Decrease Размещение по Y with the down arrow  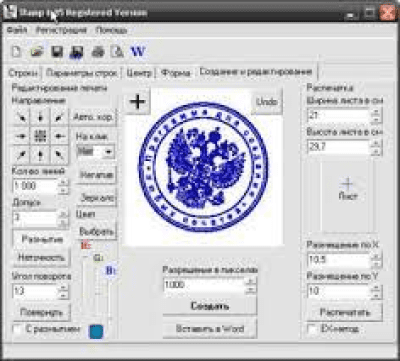click(x=376, y=296)
